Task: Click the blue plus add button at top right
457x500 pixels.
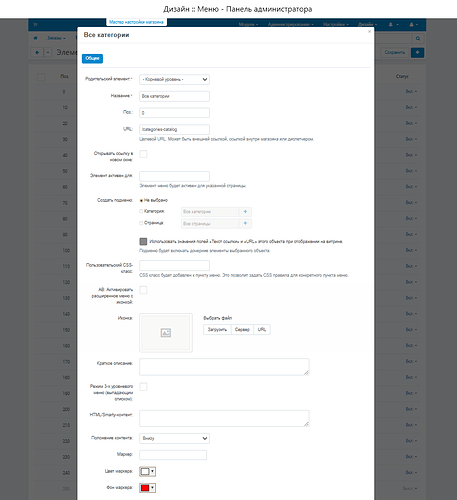Action: (x=417, y=52)
